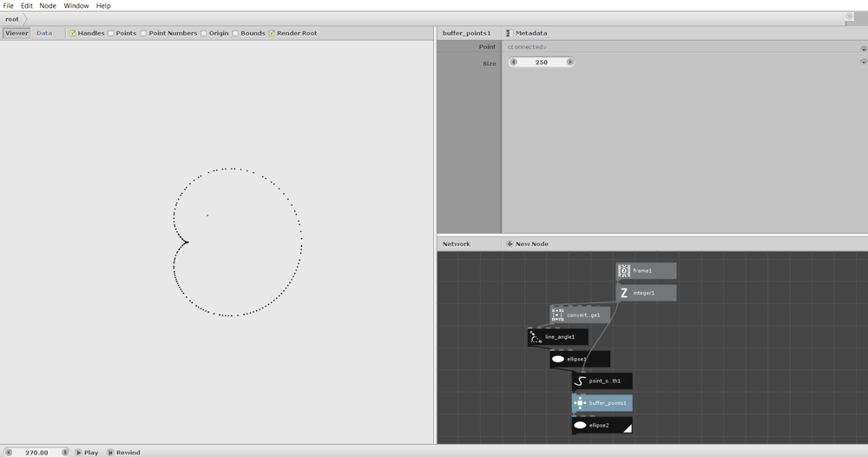This screenshot has height=457, width=868.
Task: Enable the Point Numbers checkbox
Action: tap(143, 33)
